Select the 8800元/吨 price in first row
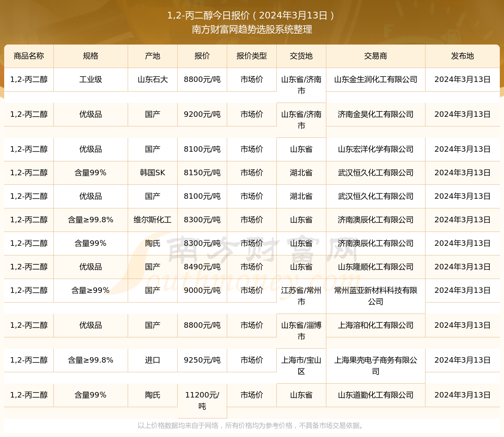Image resolution: width=504 pixels, height=437 pixels. 202,79
